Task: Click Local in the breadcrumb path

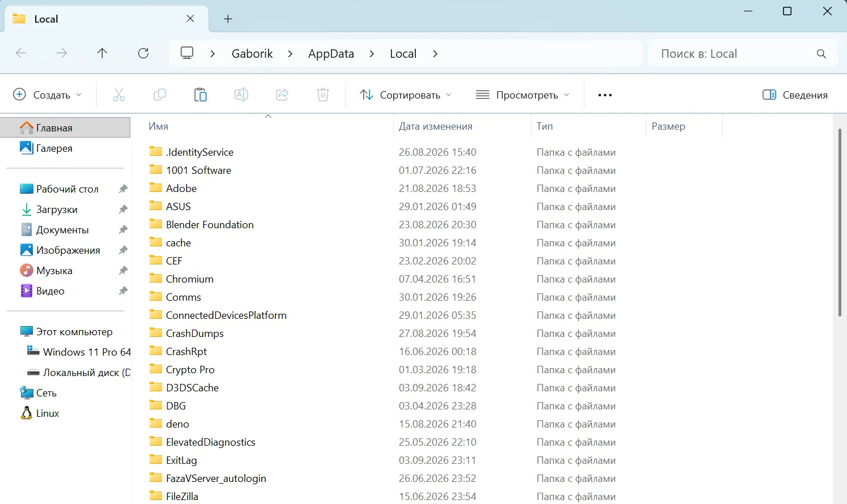Action: point(403,54)
